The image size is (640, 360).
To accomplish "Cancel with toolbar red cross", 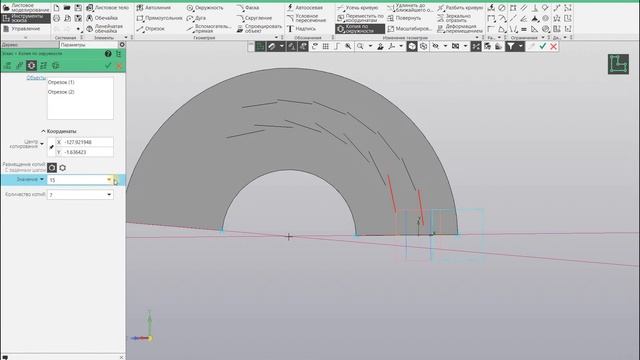I will click(x=553, y=47).
